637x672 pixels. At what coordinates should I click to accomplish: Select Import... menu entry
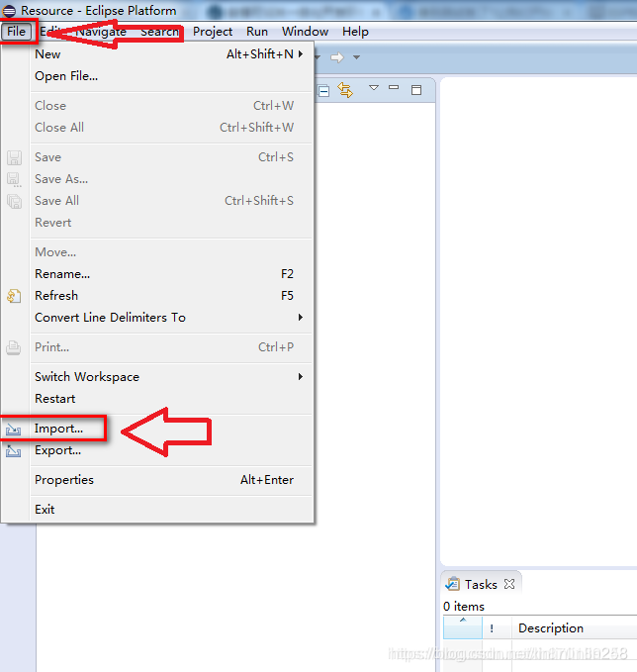tap(171, 429)
